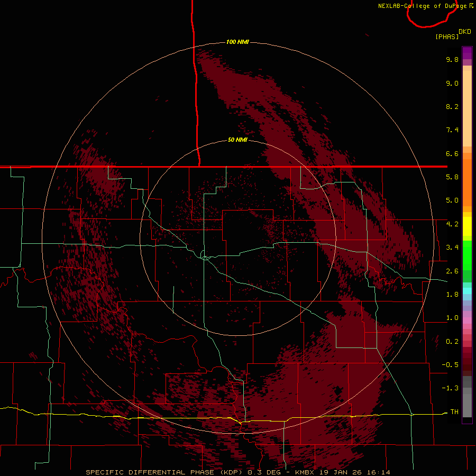Click the 4.2 legend value

click(452, 224)
